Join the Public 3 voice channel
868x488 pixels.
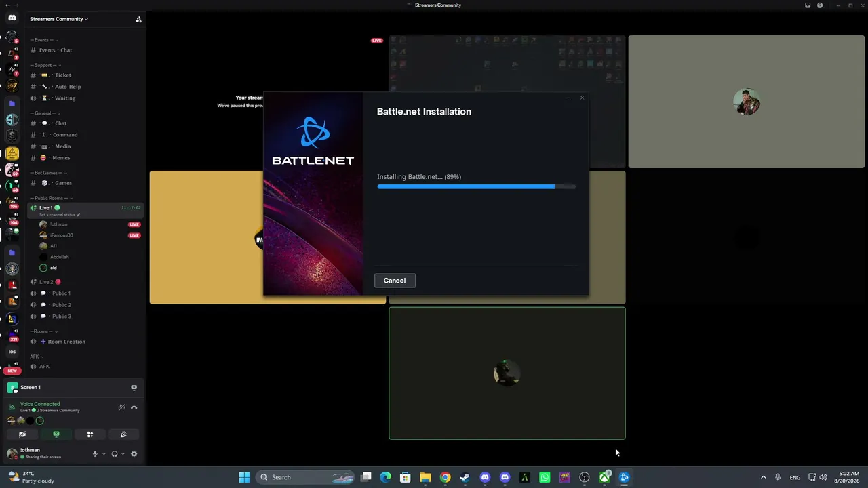[85, 317]
